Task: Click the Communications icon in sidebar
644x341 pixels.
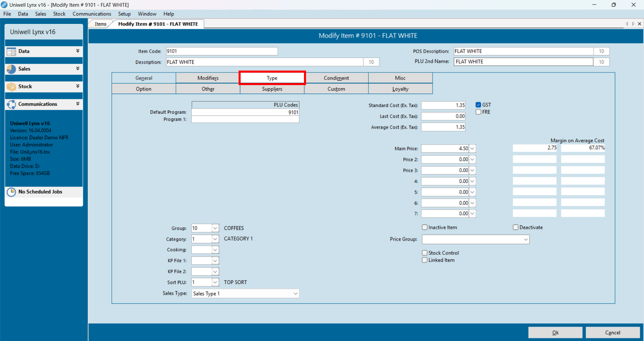Action: [11, 104]
